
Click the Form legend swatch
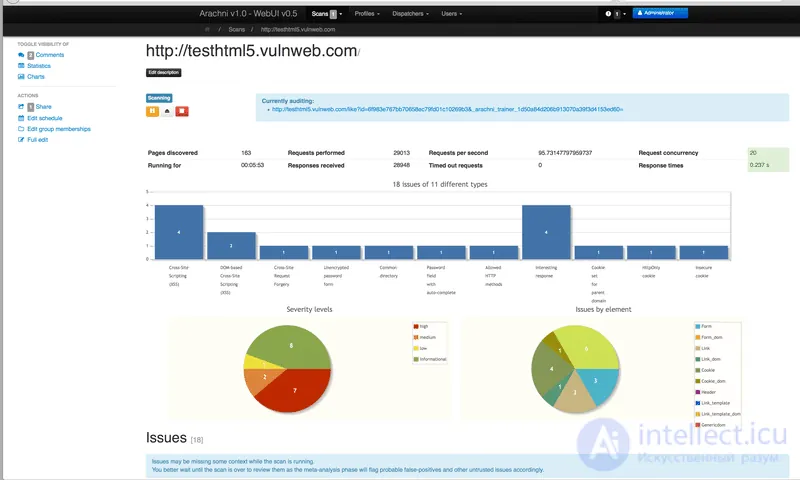pyautogui.click(x=697, y=326)
